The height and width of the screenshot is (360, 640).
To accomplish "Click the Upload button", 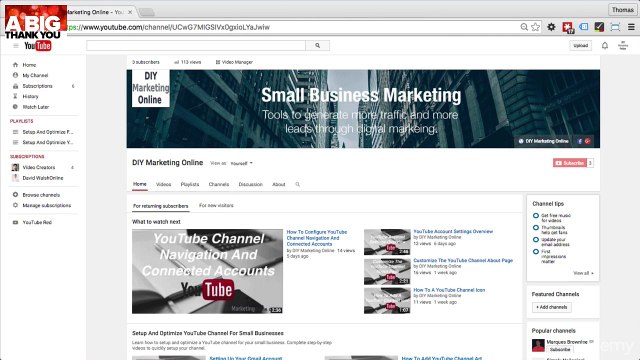I will coord(580,46).
